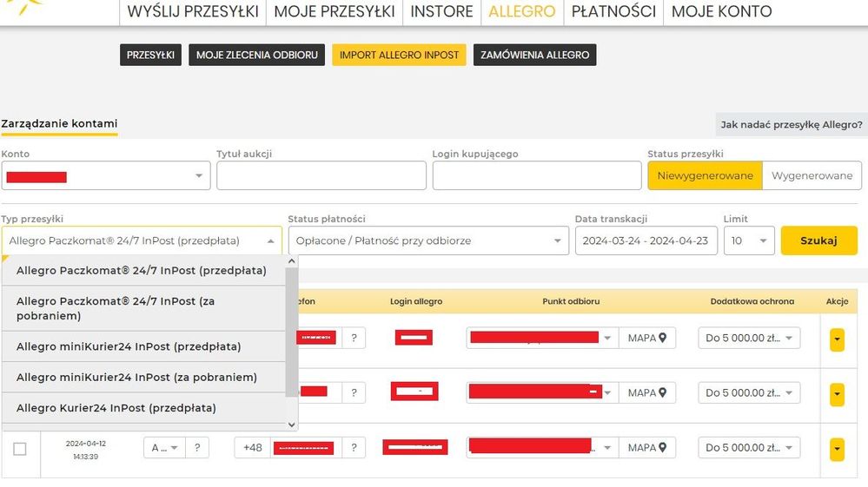Click question mark next to first row phone
This screenshot has width=868, height=487.
[x=354, y=338]
